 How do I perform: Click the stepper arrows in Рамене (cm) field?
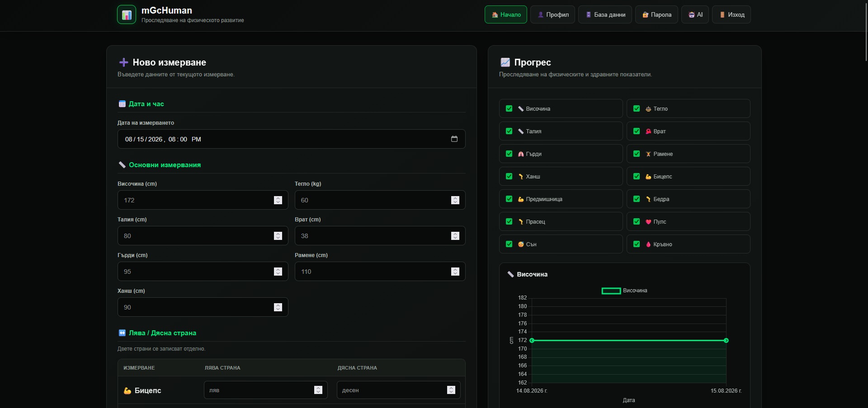(x=455, y=272)
